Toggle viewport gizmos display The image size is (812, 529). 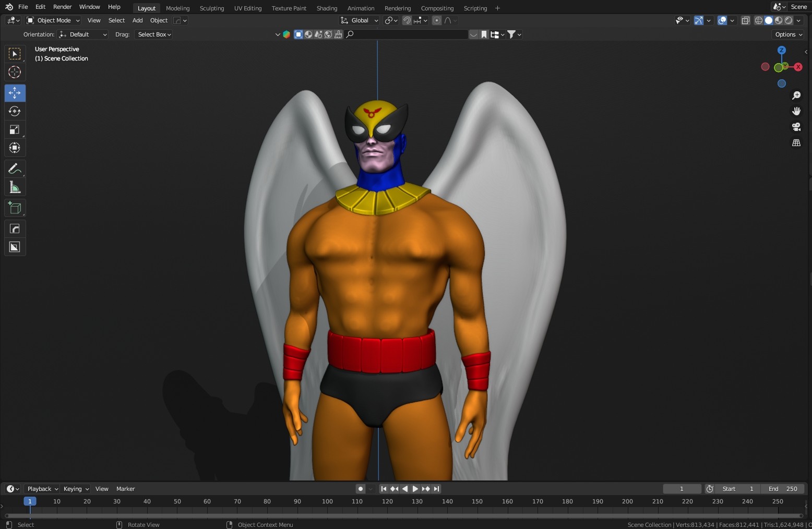click(x=699, y=20)
